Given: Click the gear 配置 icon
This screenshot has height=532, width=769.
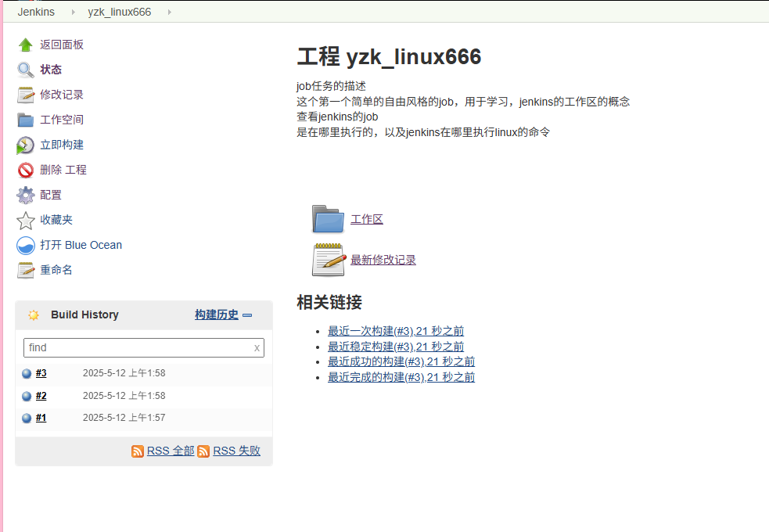Looking at the screenshot, I should (x=26, y=195).
